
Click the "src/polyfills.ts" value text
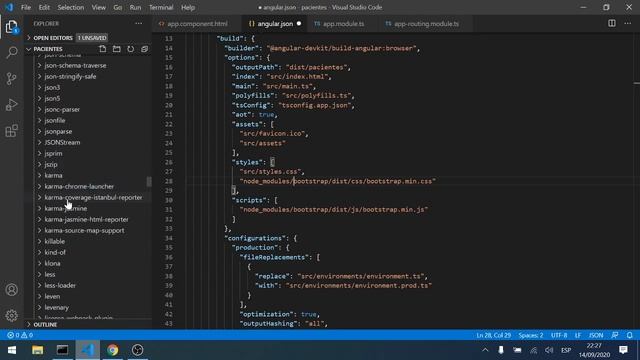316,96
